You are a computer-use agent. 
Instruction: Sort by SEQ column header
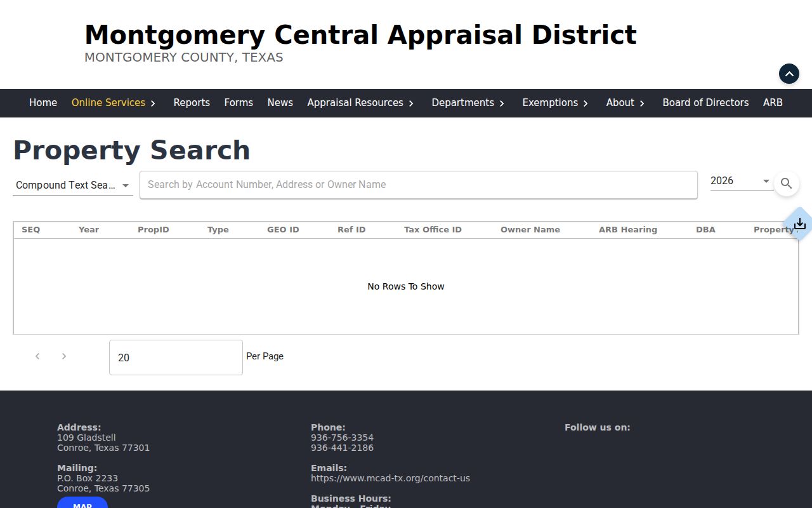(30, 230)
